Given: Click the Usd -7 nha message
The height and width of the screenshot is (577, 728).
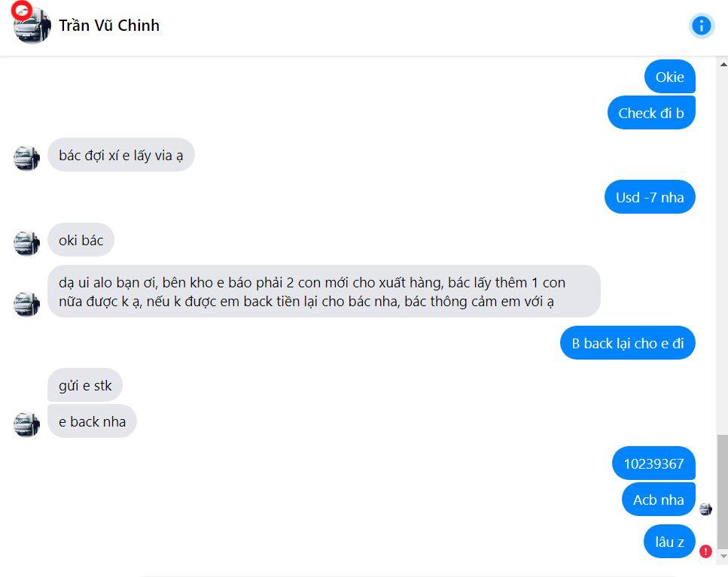Looking at the screenshot, I should (x=649, y=196).
